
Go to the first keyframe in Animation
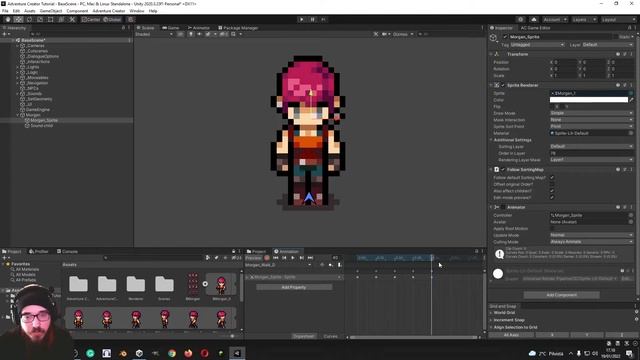[x=276, y=258]
